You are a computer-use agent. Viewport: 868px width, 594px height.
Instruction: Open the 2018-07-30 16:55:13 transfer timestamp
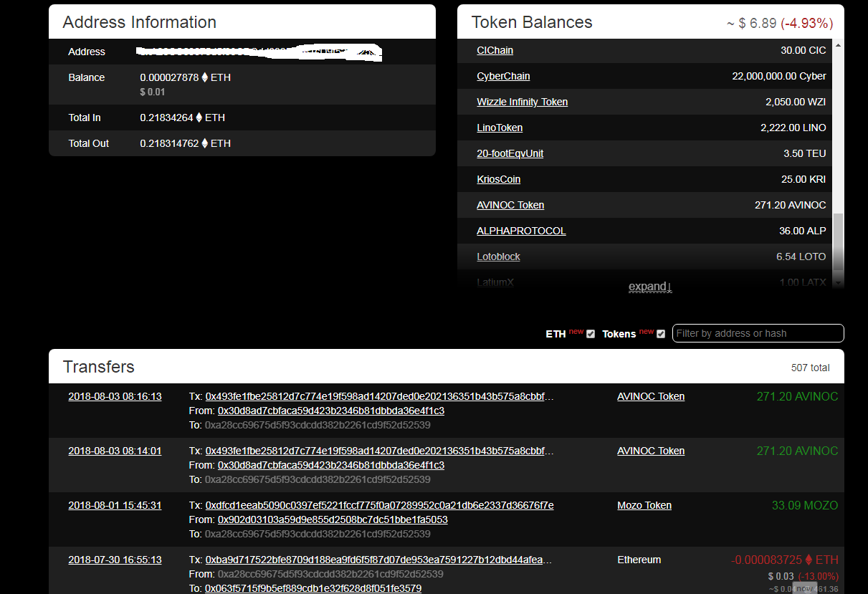(x=115, y=560)
